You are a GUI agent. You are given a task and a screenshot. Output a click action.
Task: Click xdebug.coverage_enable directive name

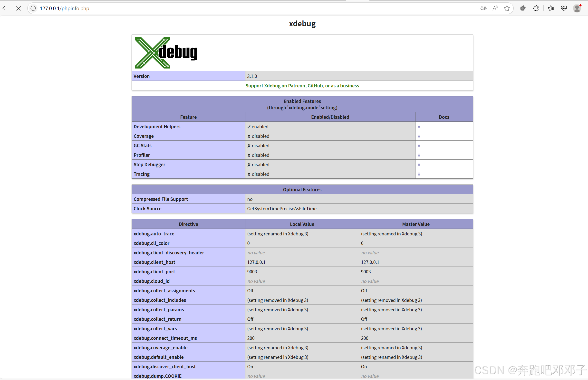[161, 348]
